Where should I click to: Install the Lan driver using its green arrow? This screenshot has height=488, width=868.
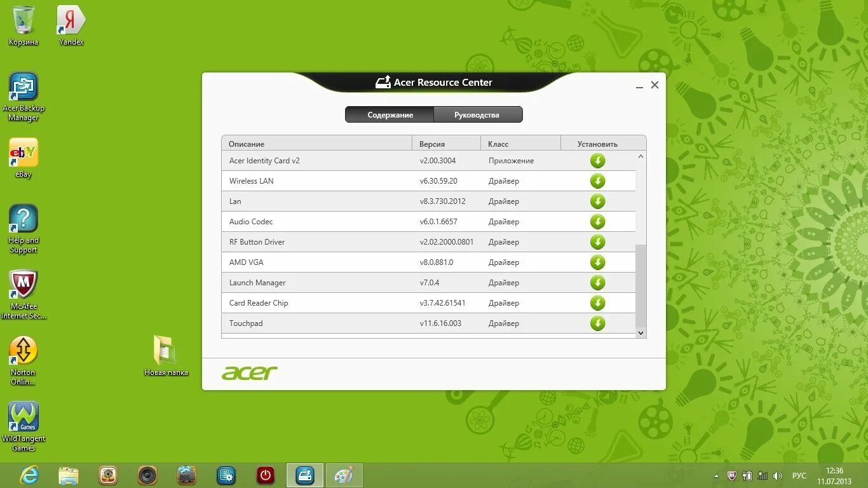597,201
